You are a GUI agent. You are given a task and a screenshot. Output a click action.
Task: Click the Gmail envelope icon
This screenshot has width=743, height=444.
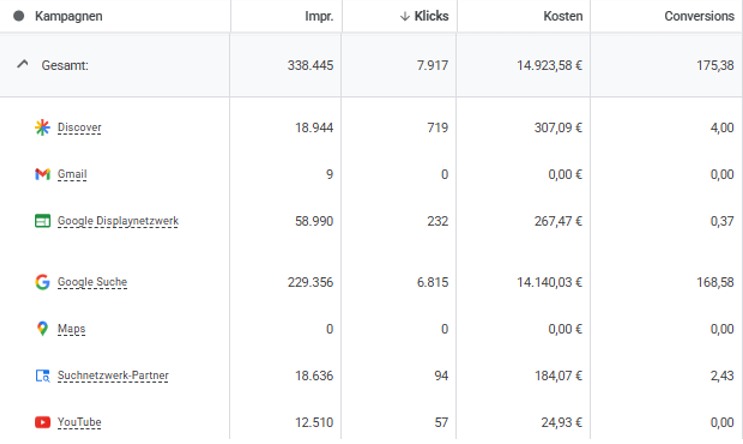pos(42,174)
